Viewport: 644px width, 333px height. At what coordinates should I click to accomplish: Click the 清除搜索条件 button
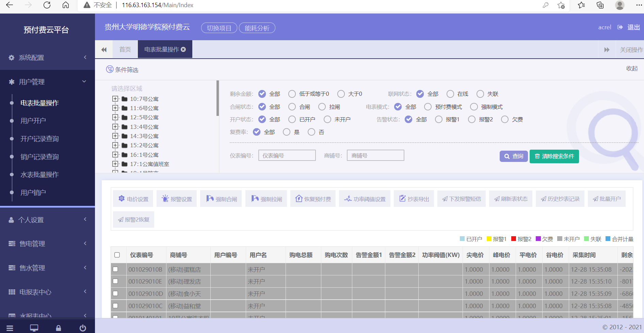pyautogui.click(x=554, y=156)
